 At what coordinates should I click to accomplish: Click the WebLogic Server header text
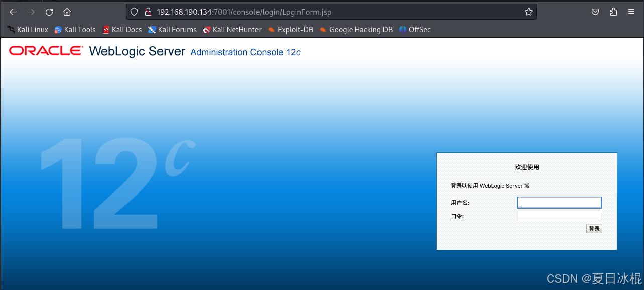coord(137,51)
